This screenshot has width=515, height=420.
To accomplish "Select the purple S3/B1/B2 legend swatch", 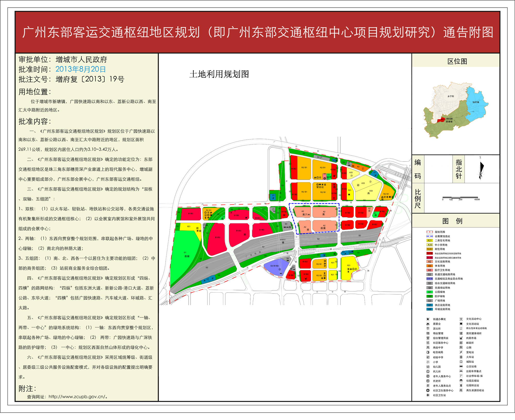I will click(x=430, y=279).
